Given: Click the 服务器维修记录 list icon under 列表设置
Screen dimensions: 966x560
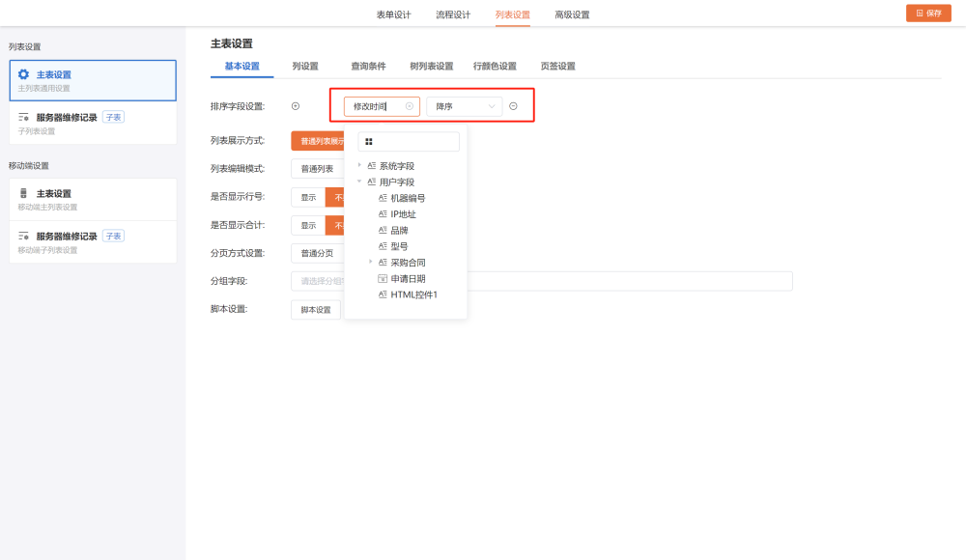Looking at the screenshot, I should (24, 117).
